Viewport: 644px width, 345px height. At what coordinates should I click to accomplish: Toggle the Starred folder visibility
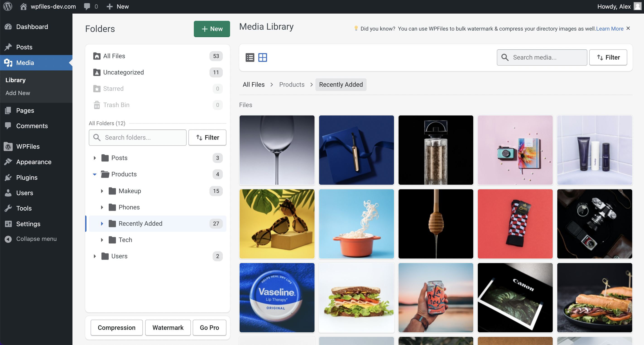click(x=113, y=88)
